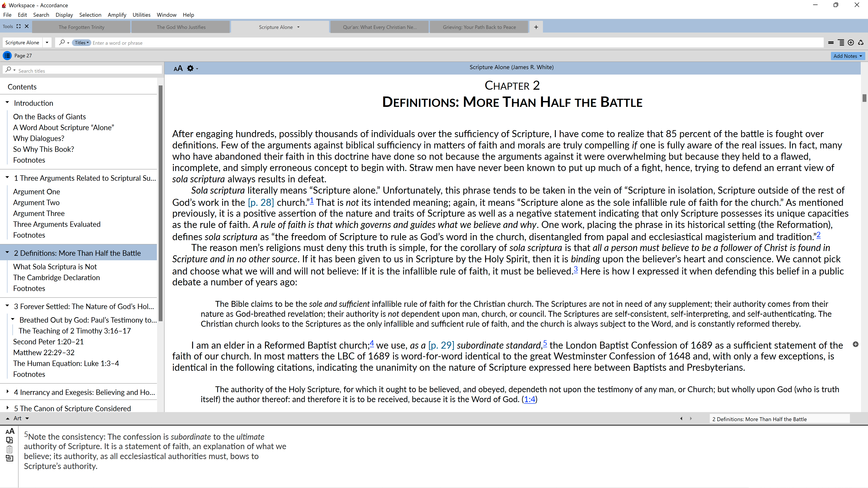Switch to The Forgotten Trinity tab
The image size is (868, 488).
coord(81,27)
